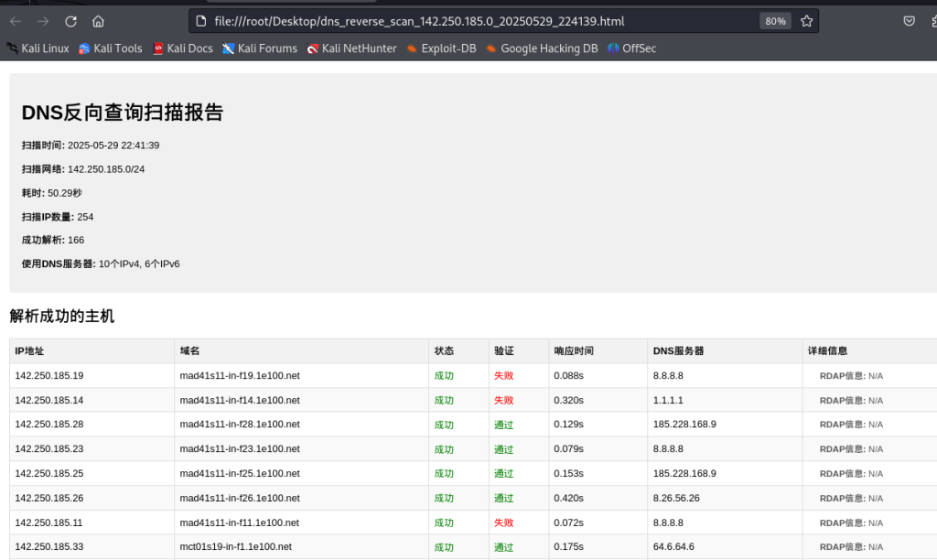Screen dimensions: 937x560
Task: Bookmark this page with the star icon
Action: tap(806, 21)
